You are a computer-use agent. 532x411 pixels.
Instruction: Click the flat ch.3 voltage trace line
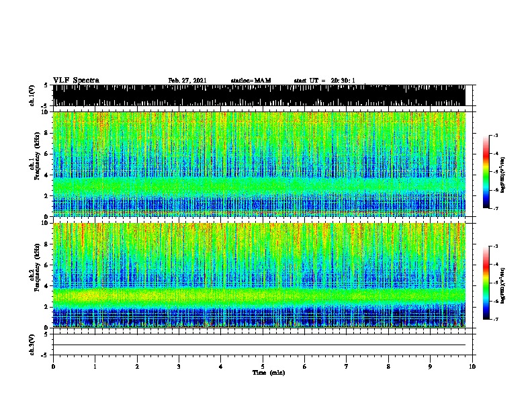point(259,345)
